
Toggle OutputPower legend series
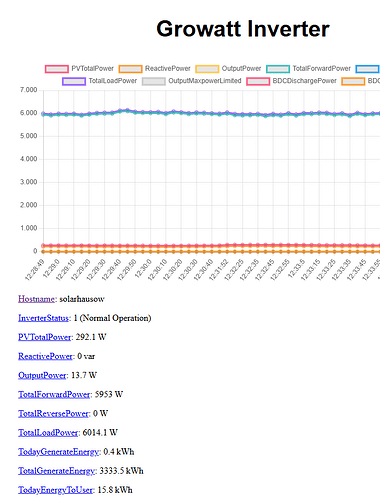228,69
